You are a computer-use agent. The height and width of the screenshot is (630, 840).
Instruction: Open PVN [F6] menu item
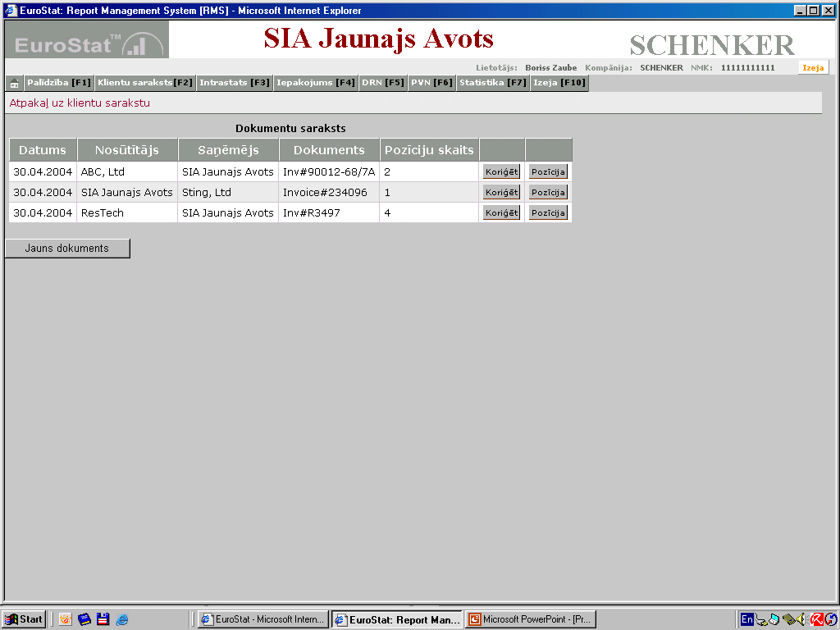431,83
